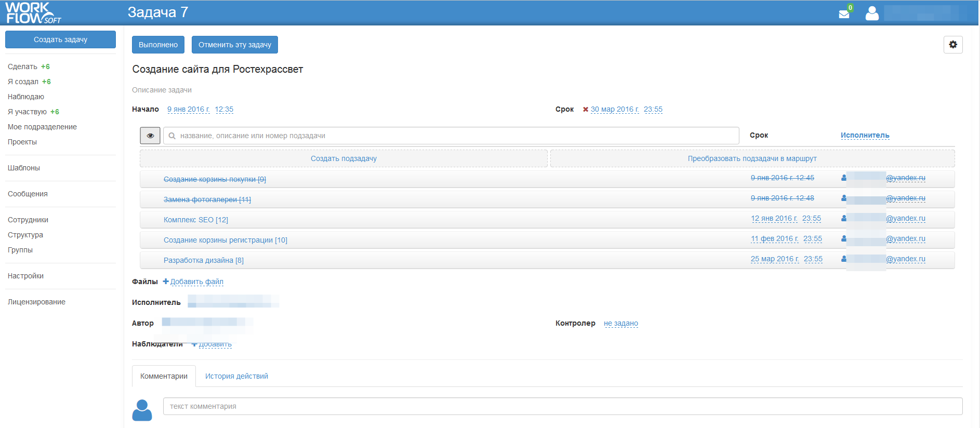
Task: Mark task as Выполнено
Action: pyautogui.click(x=158, y=45)
